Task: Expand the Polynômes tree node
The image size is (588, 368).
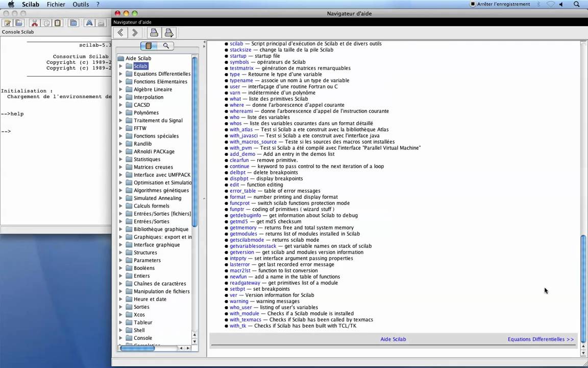Action: tap(121, 112)
